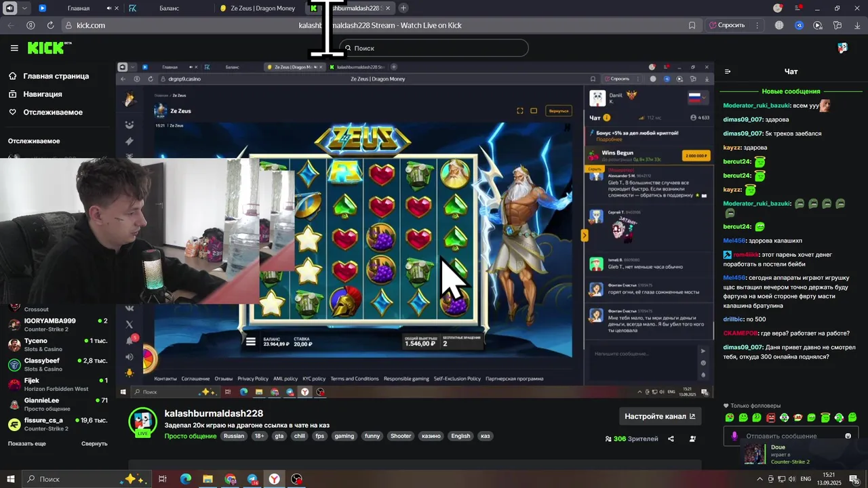Open the IGORYAMBA999 followed channel
This screenshot has width=868, height=488.
pos(58,325)
